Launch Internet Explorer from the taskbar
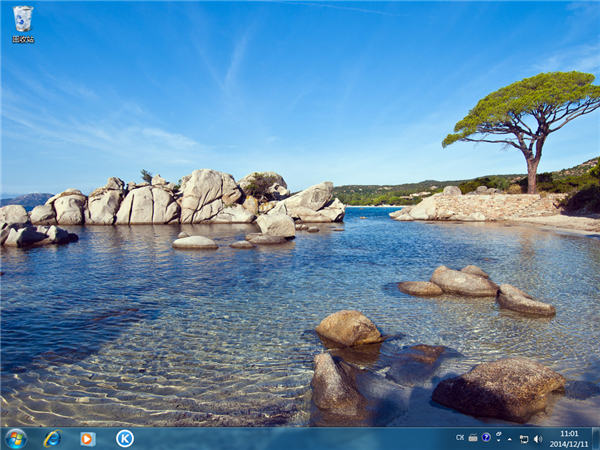 click(x=52, y=438)
